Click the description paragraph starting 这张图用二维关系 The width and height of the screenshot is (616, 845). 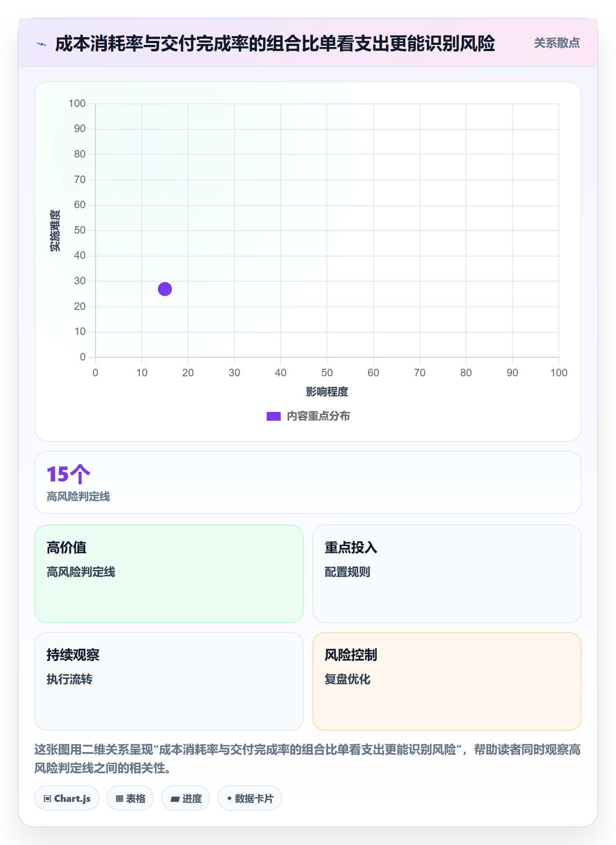click(308, 759)
